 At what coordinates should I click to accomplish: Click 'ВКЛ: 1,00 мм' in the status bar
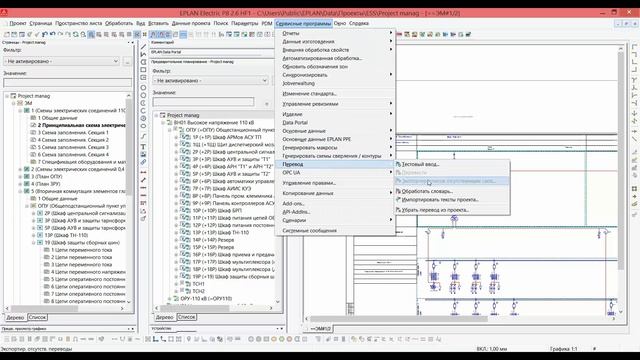coord(492,349)
